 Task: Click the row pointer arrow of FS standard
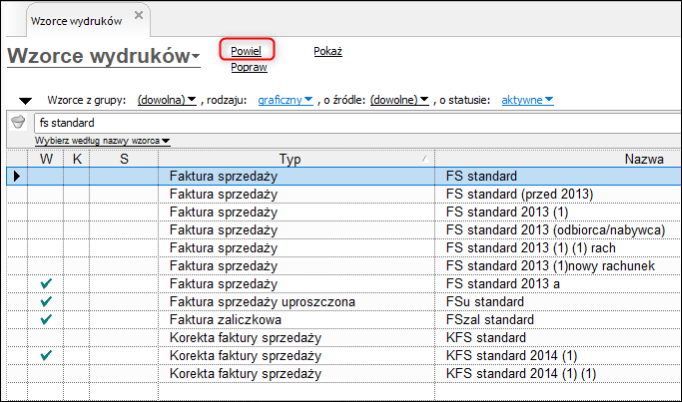click(x=17, y=176)
